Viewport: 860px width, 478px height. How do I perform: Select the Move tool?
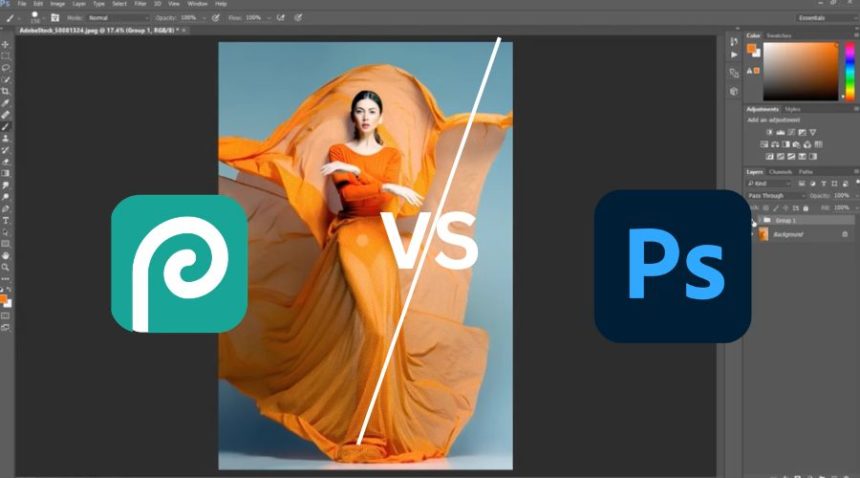5,44
